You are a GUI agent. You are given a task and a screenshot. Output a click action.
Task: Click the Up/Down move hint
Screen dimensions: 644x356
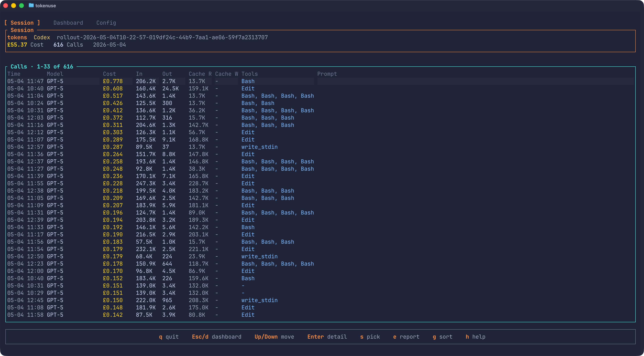click(x=274, y=337)
